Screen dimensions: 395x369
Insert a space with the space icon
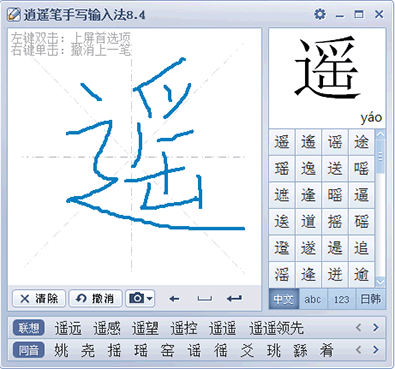click(x=204, y=299)
